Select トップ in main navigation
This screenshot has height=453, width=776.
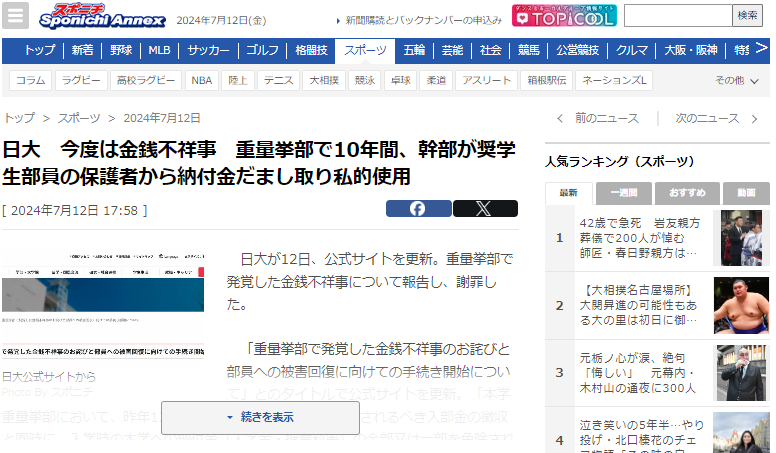click(x=40, y=50)
